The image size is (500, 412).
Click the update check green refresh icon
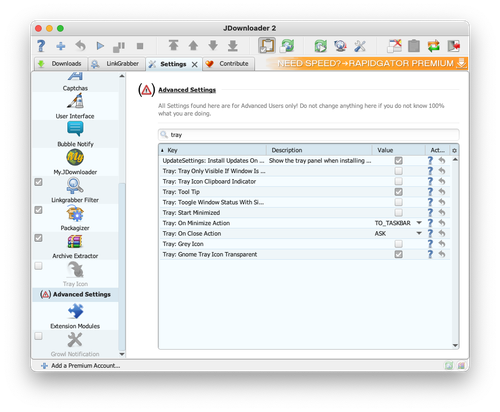point(321,46)
